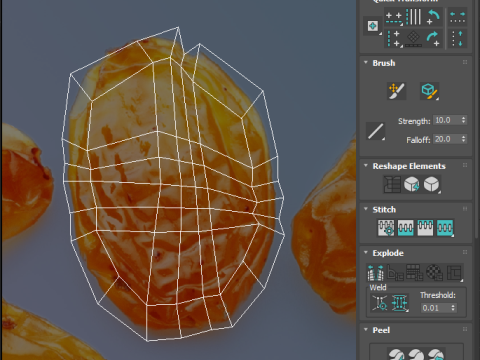Click Rotate +90 counterclockwise arrow icon
The image size is (480, 360).
433,17
